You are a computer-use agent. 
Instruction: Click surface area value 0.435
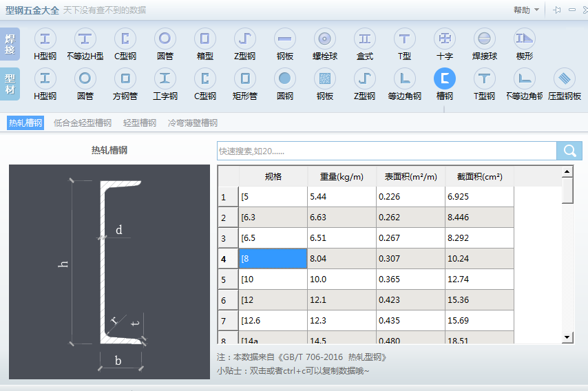click(x=410, y=321)
